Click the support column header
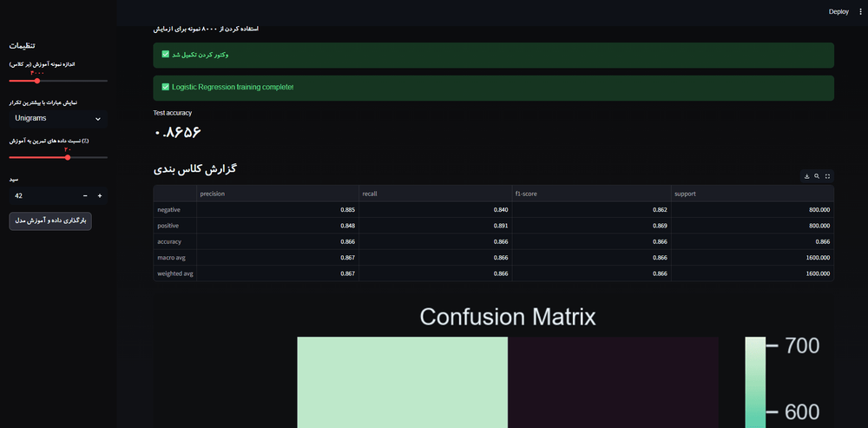 753,194
